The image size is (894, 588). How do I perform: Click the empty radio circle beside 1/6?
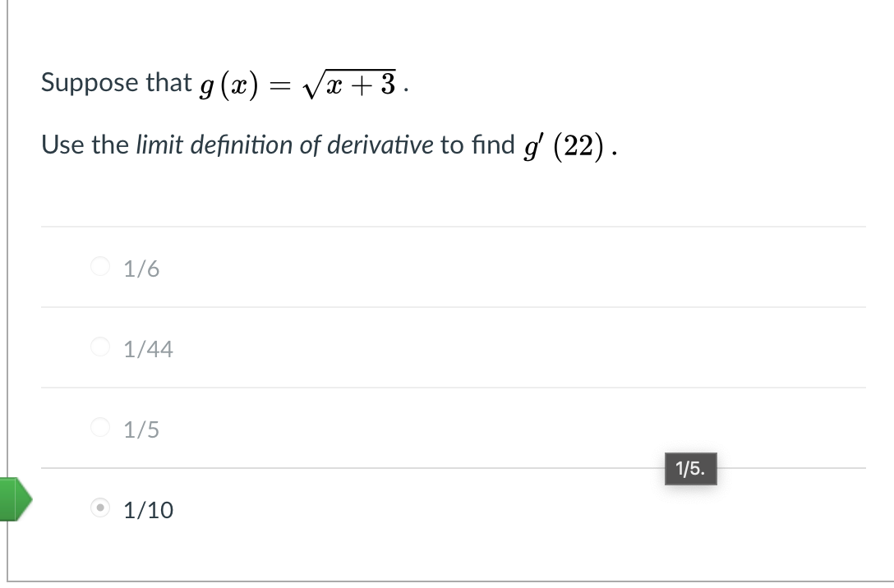coord(100,266)
